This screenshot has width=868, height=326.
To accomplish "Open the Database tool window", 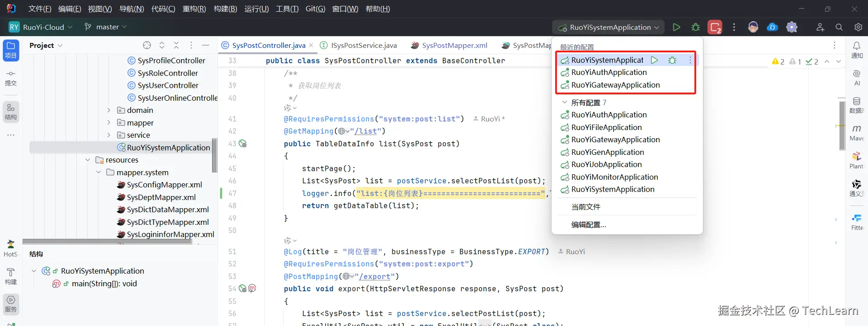I will point(857,105).
